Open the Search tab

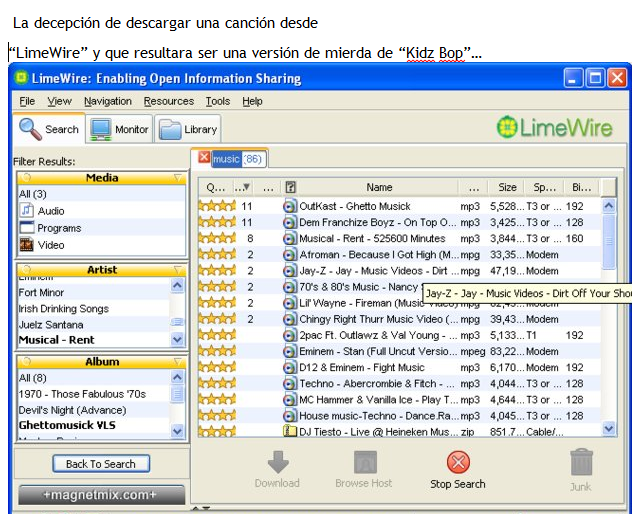49,129
